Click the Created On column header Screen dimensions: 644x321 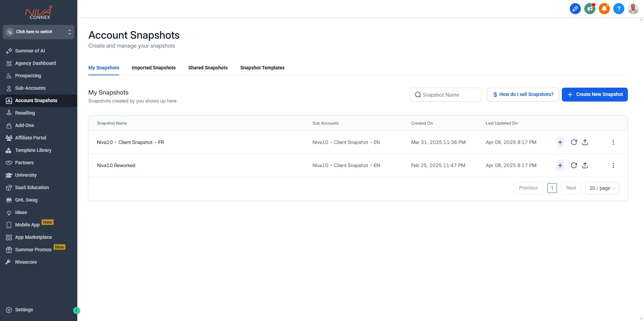pyautogui.click(x=422, y=123)
